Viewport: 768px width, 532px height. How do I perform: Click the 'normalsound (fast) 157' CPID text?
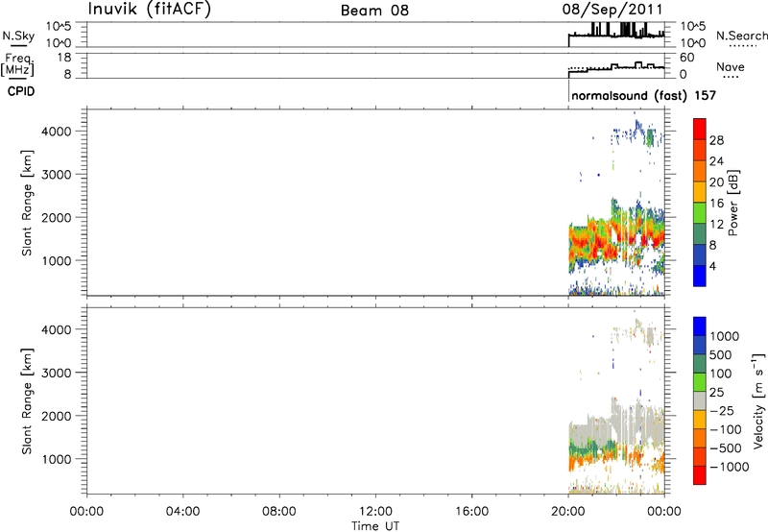coord(643,95)
